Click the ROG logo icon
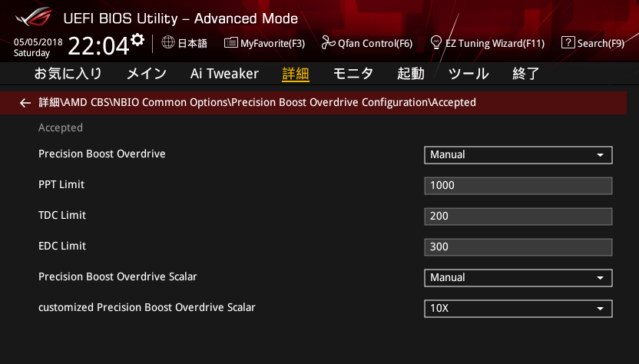This screenshot has width=639, height=364. pos(34,17)
